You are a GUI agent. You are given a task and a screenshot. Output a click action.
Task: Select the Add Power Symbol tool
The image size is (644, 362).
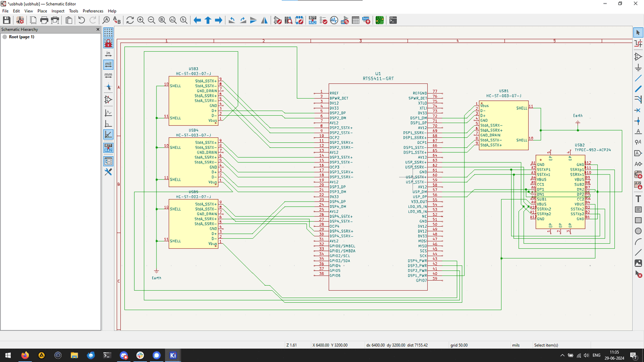point(638,67)
